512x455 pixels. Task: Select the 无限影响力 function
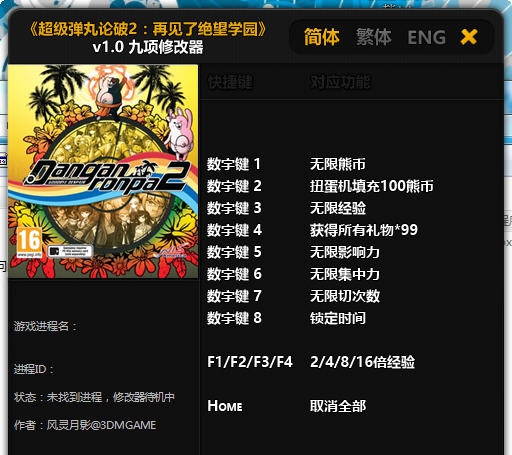pos(345,252)
